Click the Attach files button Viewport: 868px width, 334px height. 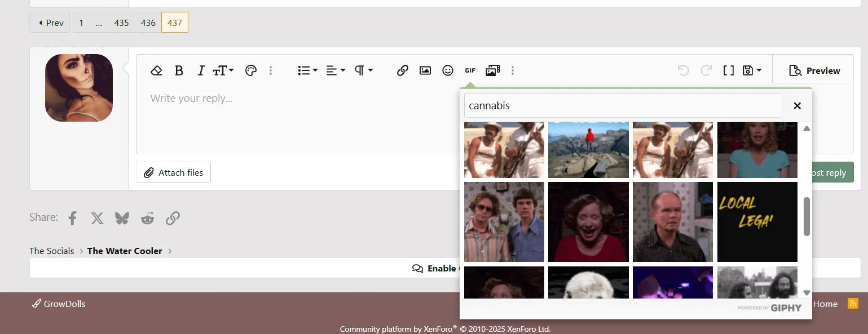point(174,172)
